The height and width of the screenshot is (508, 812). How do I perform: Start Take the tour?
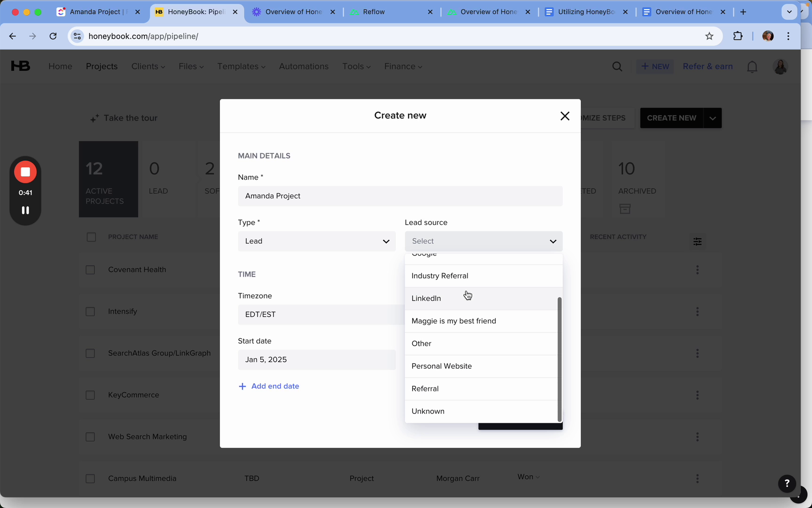(x=124, y=118)
